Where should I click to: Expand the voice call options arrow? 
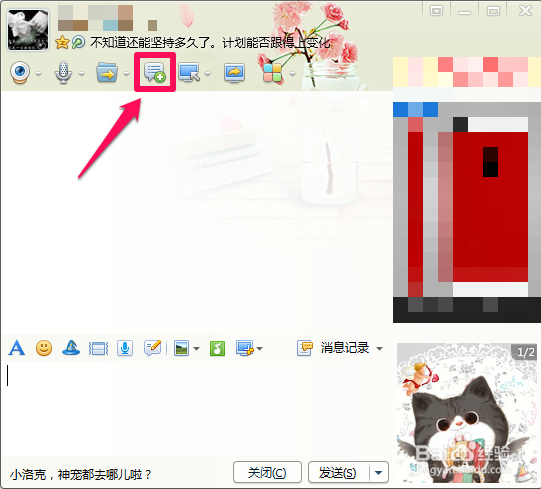[x=81, y=74]
